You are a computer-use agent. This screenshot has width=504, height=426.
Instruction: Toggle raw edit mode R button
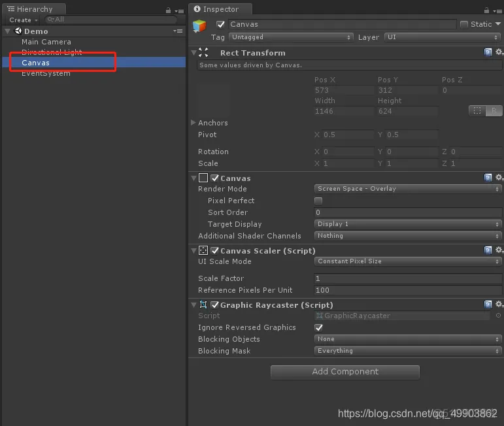pos(494,111)
